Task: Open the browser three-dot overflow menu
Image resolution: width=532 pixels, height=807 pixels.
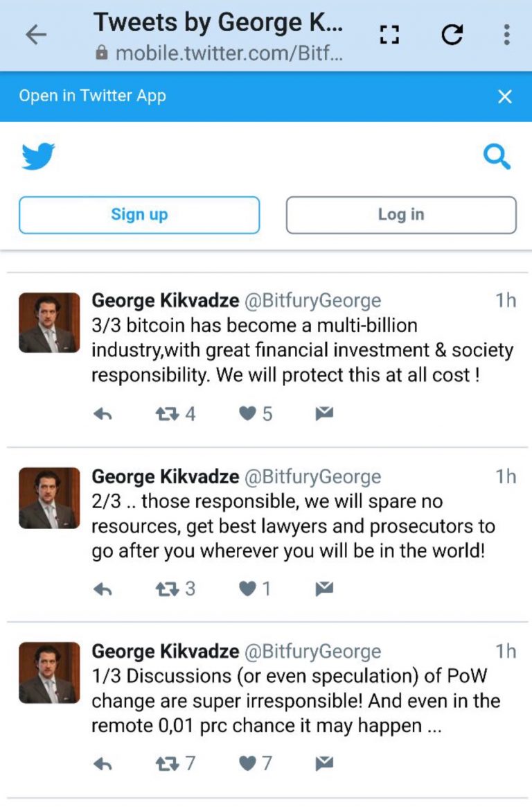Action: 507,35
